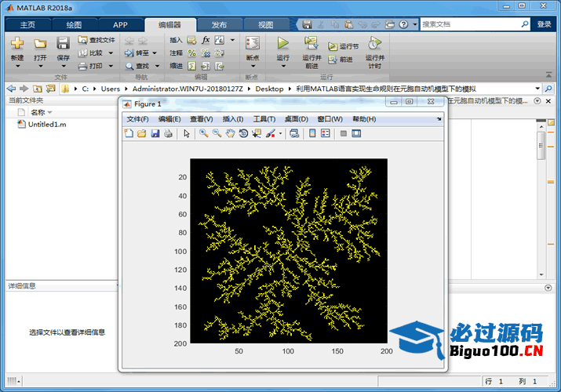This screenshot has height=392, width=561.
Task: Click the 登录 login button
Action: pos(544,24)
